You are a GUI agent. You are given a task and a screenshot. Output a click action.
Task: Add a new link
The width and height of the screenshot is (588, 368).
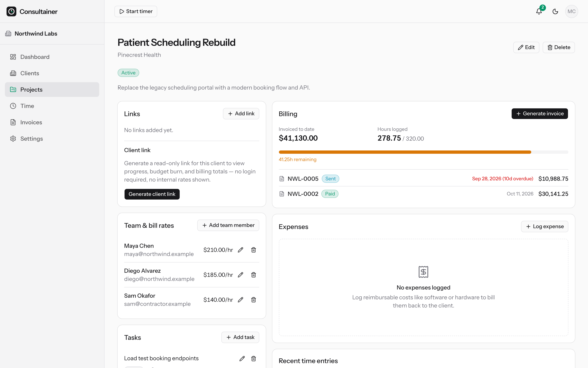pos(241,114)
